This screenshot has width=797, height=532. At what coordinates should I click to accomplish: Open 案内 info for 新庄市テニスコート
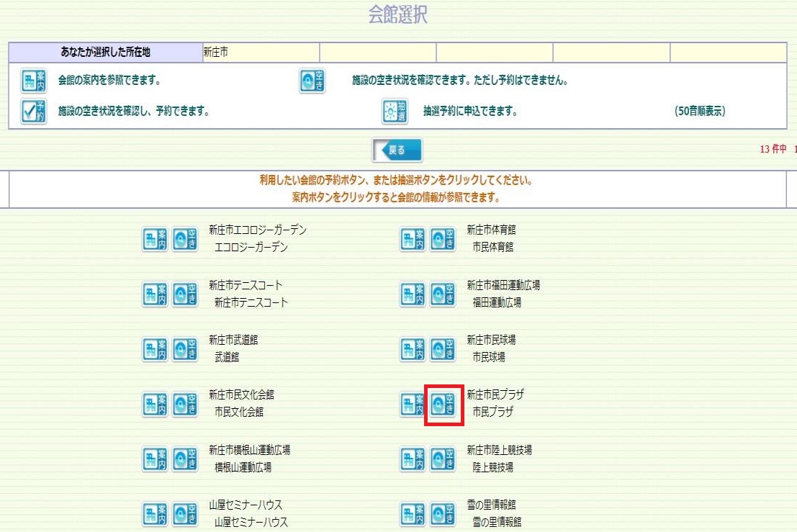point(155,294)
